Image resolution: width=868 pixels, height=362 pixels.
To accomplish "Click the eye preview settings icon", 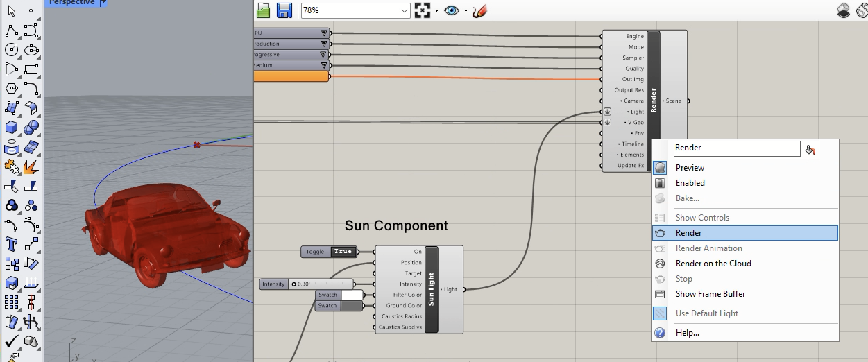I will [x=451, y=11].
